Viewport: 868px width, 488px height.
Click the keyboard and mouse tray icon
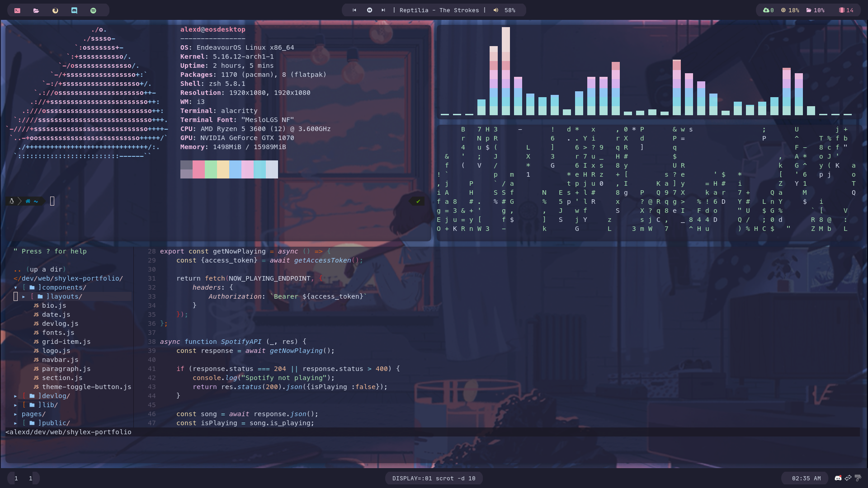point(858,478)
